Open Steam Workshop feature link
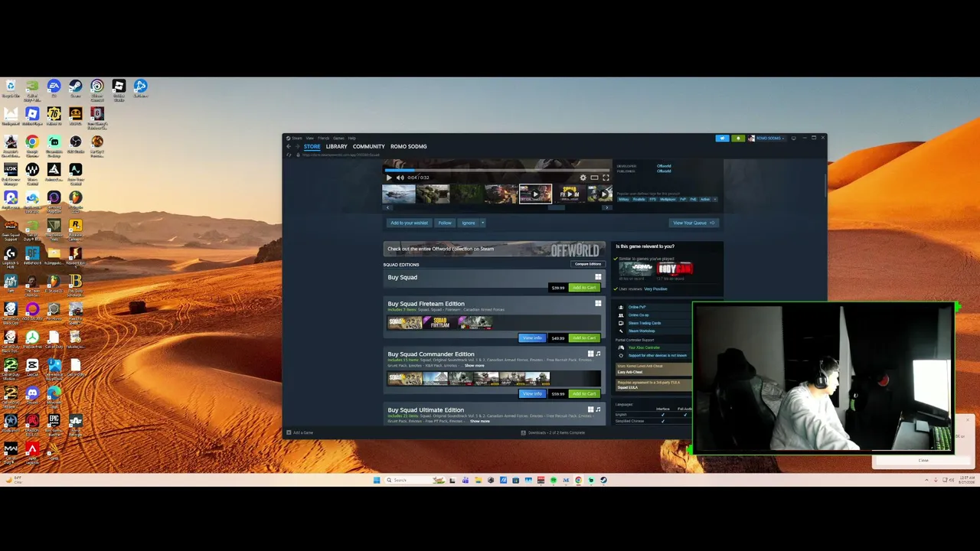Screen dimensions: 980x551 coord(642,331)
